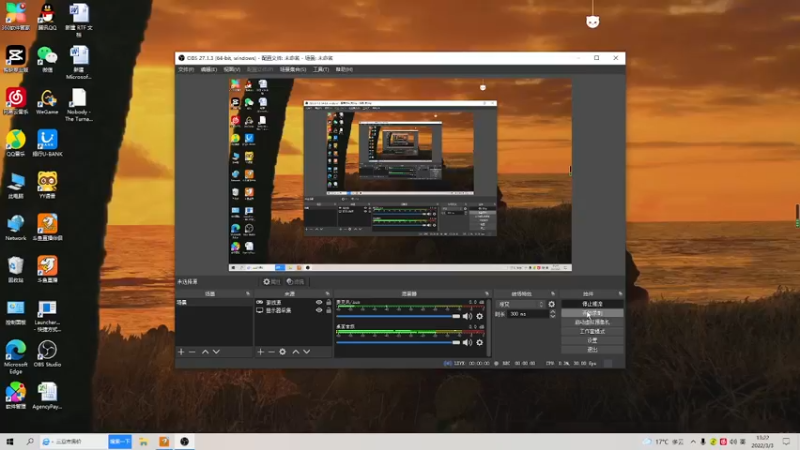This screenshot has width=800, height=450.
Task: Move the scene down in the scenes list
Action: click(x=216, y=352)
